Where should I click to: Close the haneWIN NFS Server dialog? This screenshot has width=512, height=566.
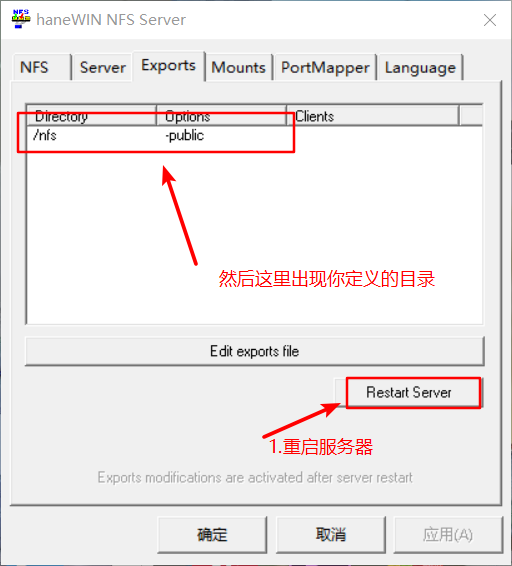(490, 20)
